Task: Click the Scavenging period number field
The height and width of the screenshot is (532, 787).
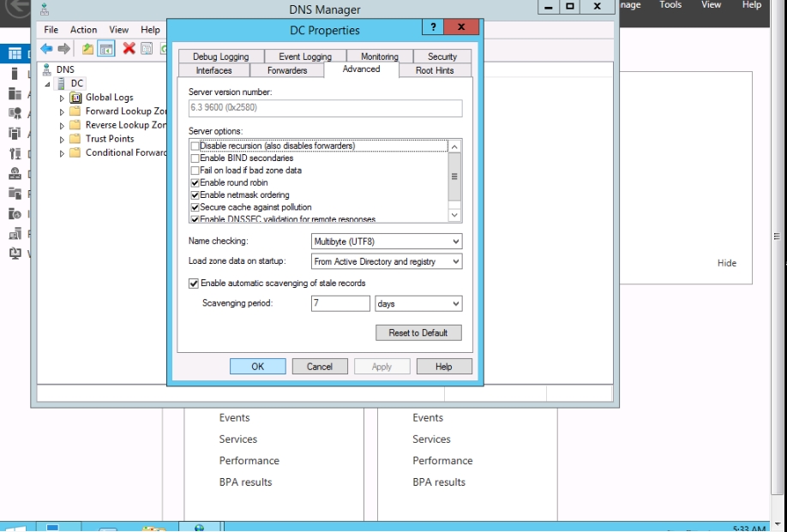Action: [340, 303]
